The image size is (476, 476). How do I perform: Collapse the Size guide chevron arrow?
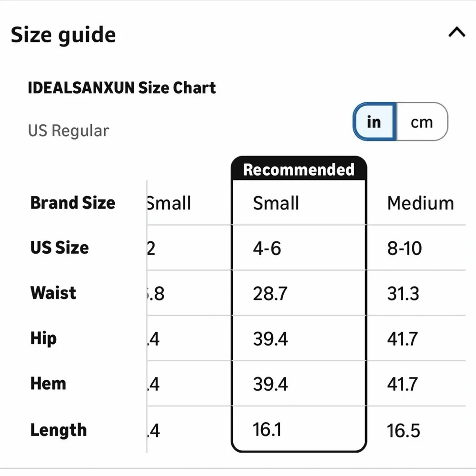click(457, 32)
